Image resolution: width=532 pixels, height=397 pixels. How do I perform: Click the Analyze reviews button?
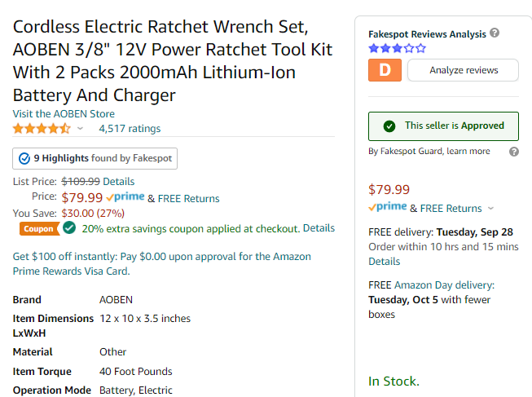pyautogui.click(x=463, y=70)
